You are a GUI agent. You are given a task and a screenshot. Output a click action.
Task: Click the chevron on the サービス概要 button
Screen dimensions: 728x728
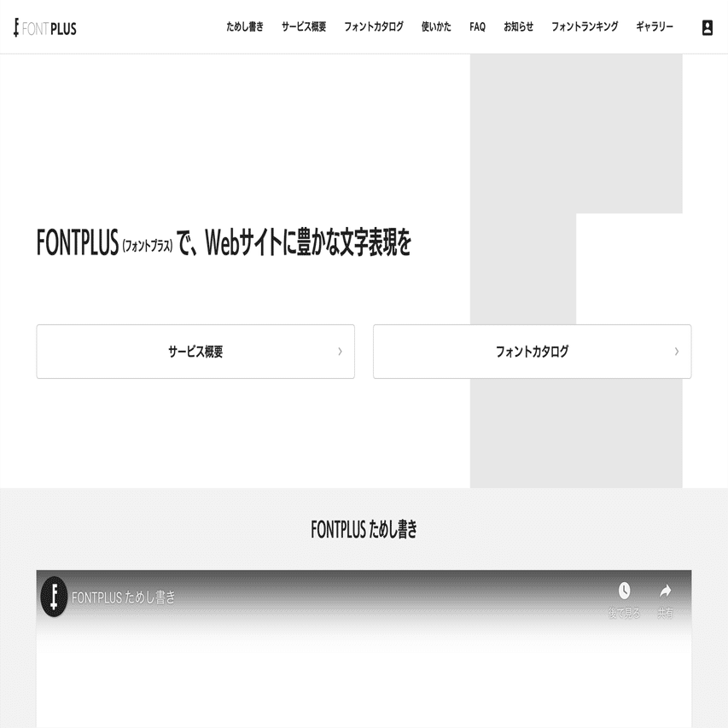pos(340,352)
